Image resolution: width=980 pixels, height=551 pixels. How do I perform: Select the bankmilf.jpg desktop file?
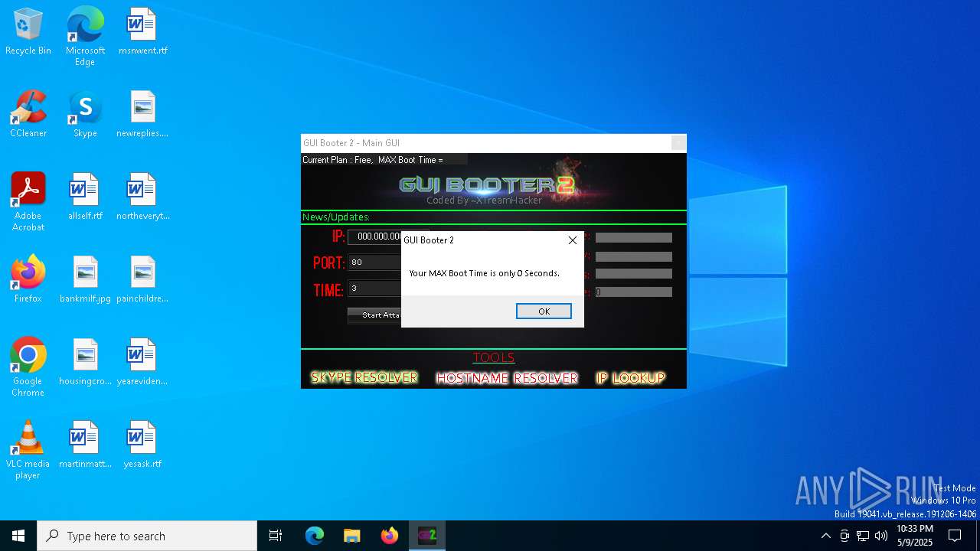pyautogui.click(x=85, y=279)
